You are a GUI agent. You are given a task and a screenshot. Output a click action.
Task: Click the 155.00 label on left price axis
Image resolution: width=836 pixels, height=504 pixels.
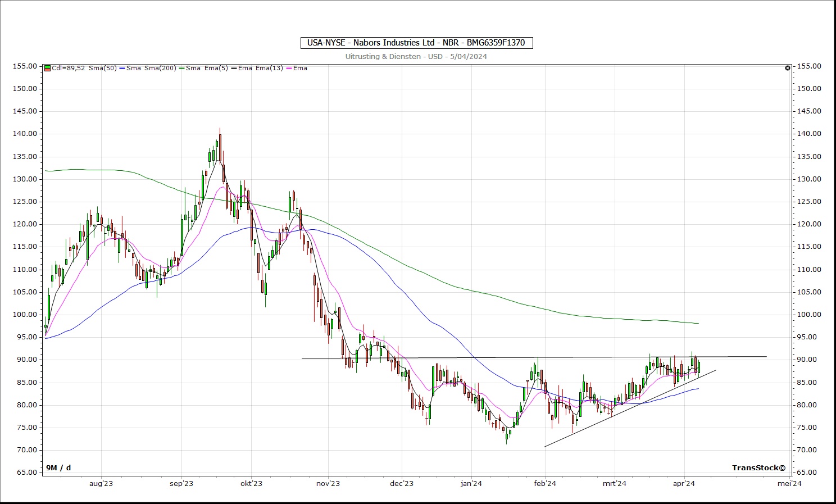tap(25, 66)
